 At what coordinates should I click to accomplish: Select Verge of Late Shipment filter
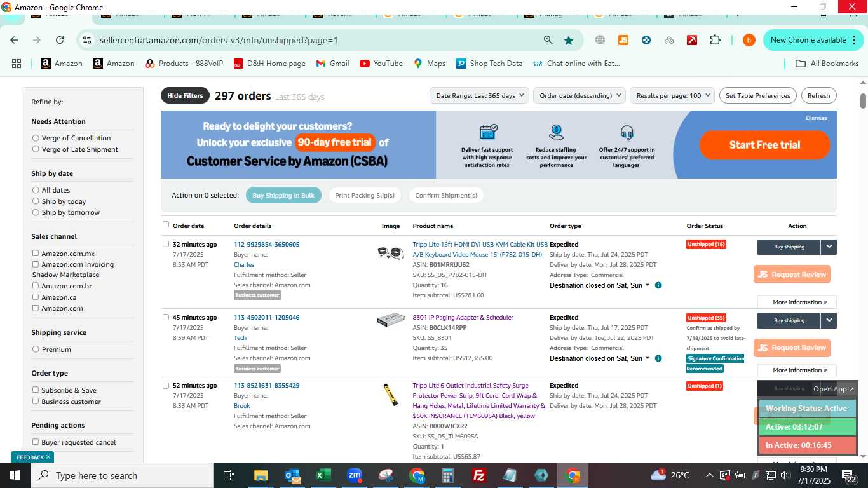click(x=36, y=149)
